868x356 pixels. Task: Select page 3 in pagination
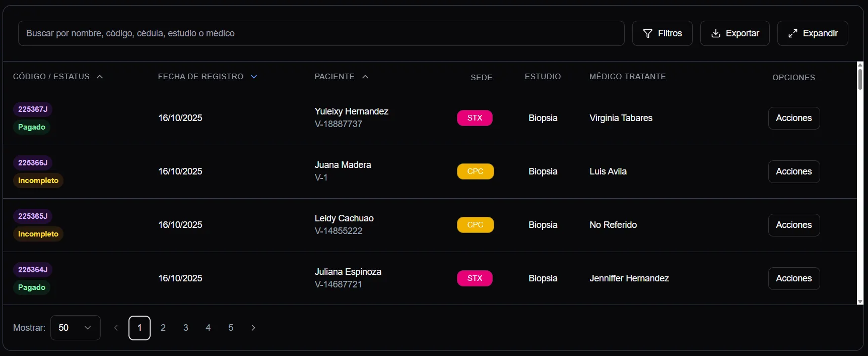click(x=186, y=328)
